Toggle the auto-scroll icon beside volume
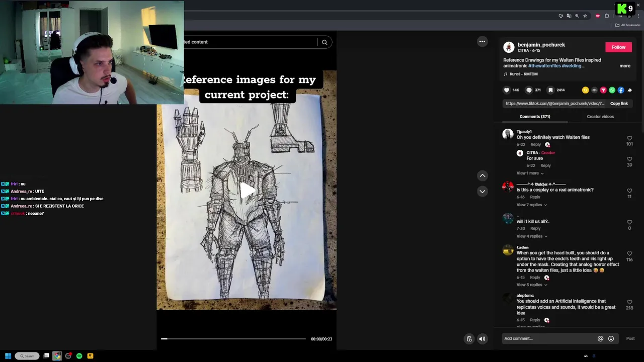 [469, 339]
